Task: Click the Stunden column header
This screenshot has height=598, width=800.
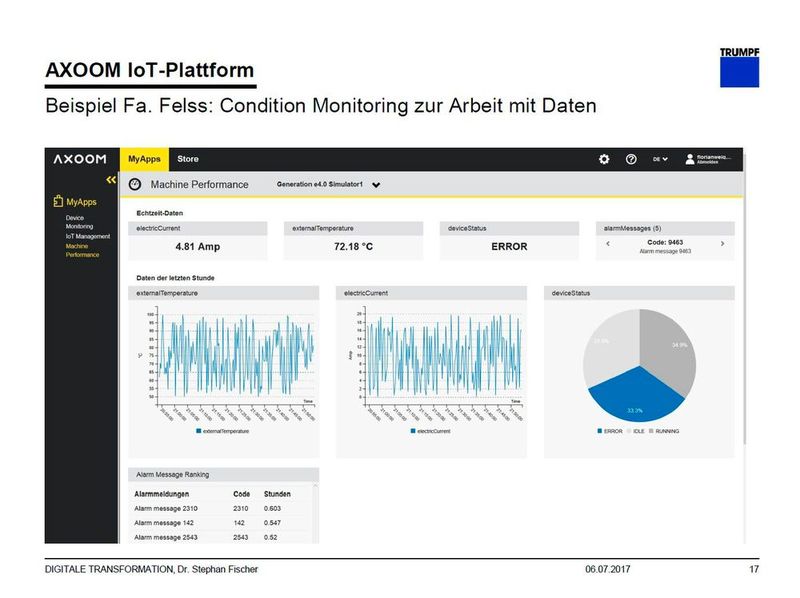Action: 277,494
